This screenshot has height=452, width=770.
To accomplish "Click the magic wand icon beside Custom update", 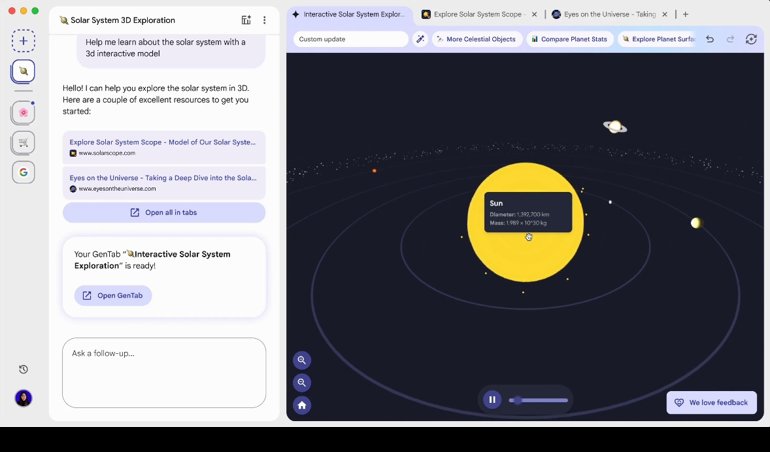I will click(421, 39).
